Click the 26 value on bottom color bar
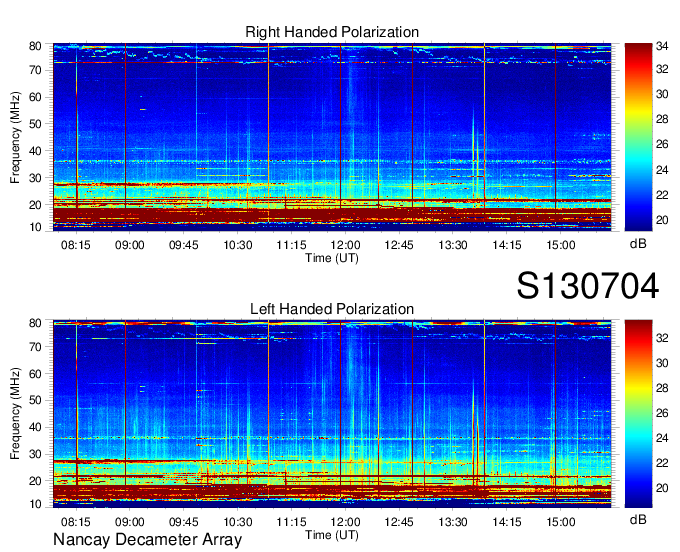Image resolution: width=680 pixels, height=552 pixels. click(x=662, y=413)
